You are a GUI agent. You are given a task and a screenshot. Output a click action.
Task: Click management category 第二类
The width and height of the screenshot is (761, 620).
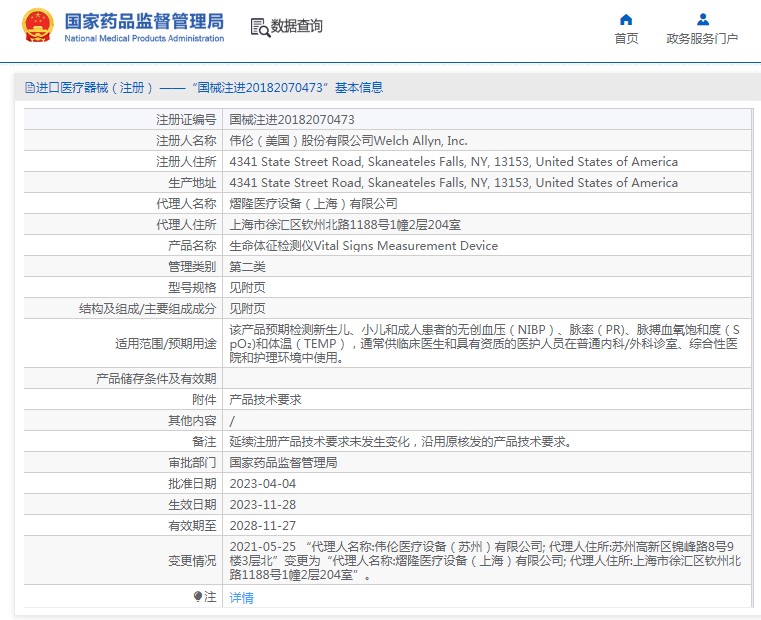point(247,267)
